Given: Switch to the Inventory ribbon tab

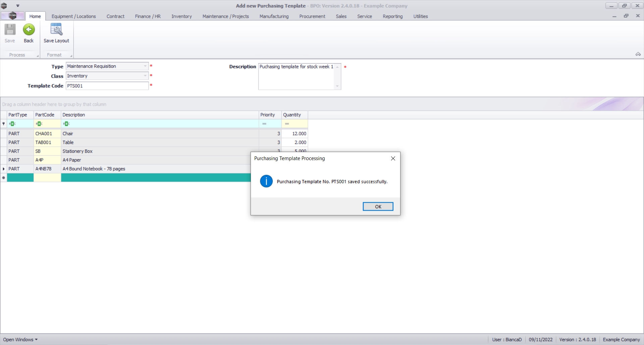Looking at the screenshot, I should (181, 16).
